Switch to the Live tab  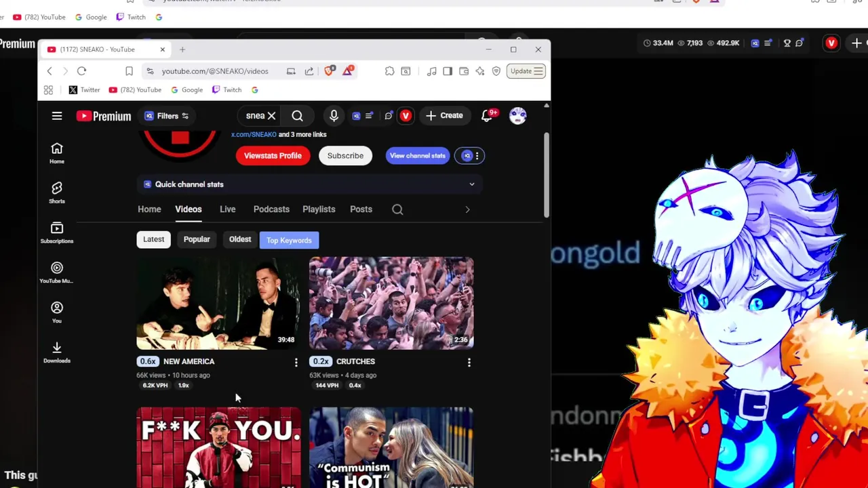pyautogui.click(x=228, y=209)
